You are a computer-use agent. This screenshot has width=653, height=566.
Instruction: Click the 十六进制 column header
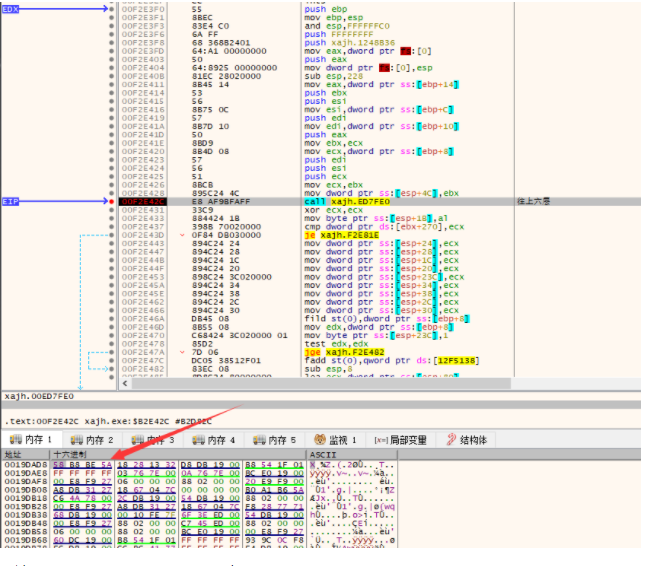[178, 454]
